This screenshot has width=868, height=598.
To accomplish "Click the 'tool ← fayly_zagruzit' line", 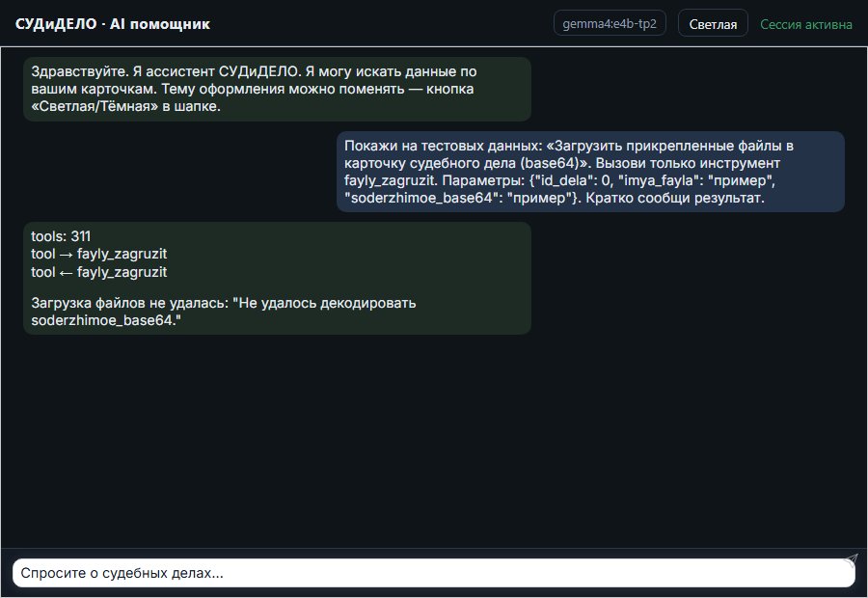I will pyautogui.click(x=98, y=272).
